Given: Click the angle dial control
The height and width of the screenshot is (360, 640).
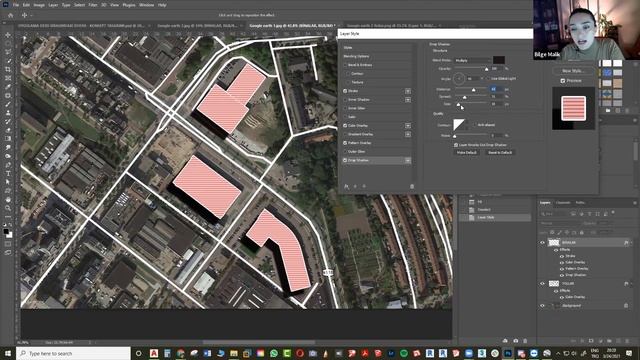Looking at the screenshot, I should (x=459, y=78).
